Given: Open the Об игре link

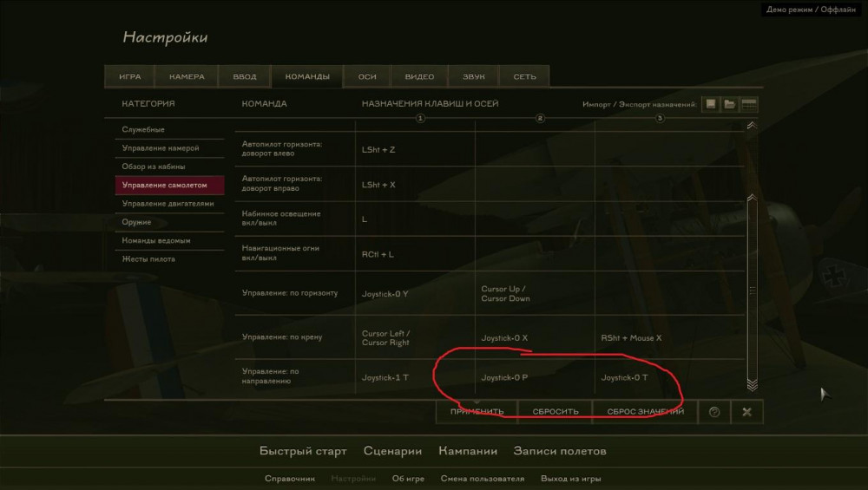Looking at the screenshot, I should click(x=408, y=479).
